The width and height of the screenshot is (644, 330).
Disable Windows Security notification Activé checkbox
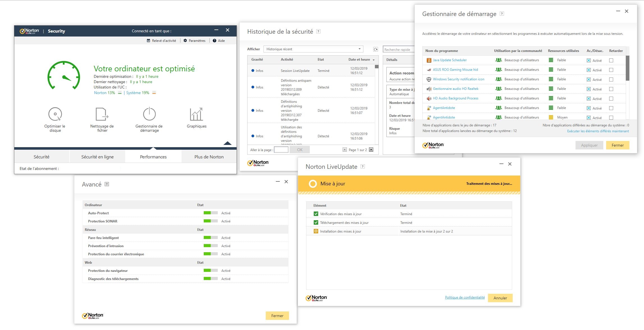(588, 79)
